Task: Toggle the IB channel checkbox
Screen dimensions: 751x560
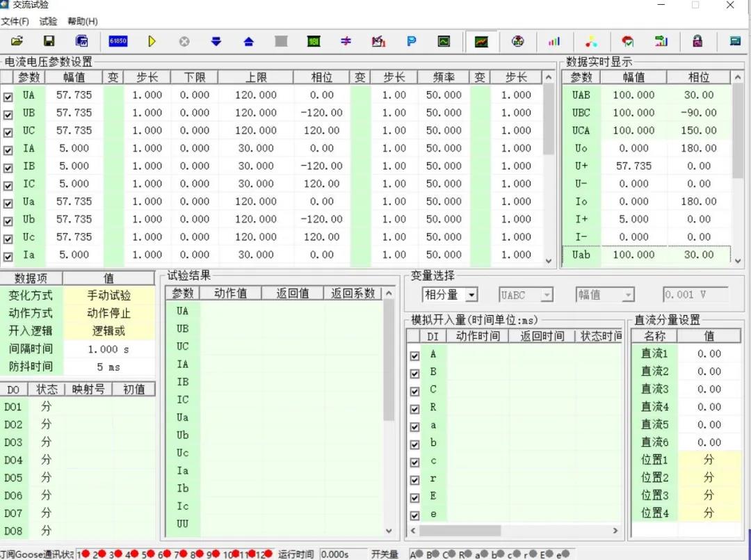Action: [x=8, y=168]
